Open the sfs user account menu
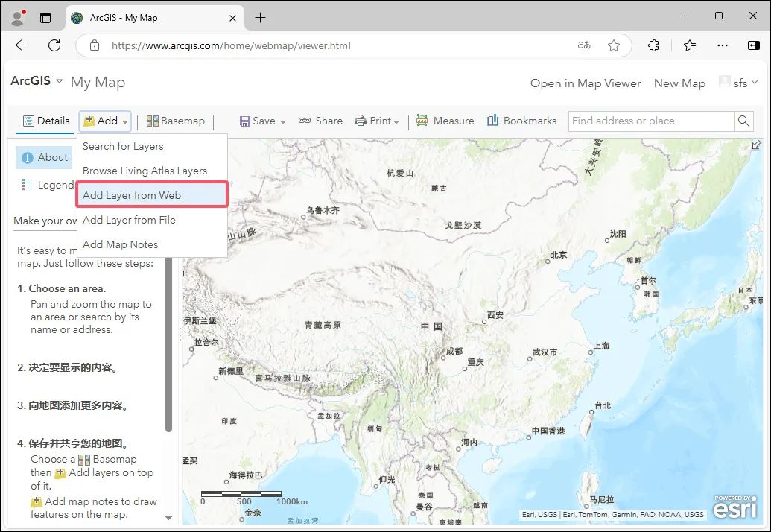This screenshot has width=771, height=532. [738, 83]
